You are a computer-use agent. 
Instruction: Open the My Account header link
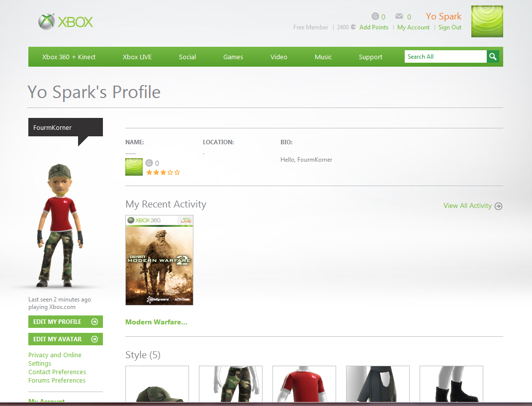pyautogui.click(x=413, y=27)
